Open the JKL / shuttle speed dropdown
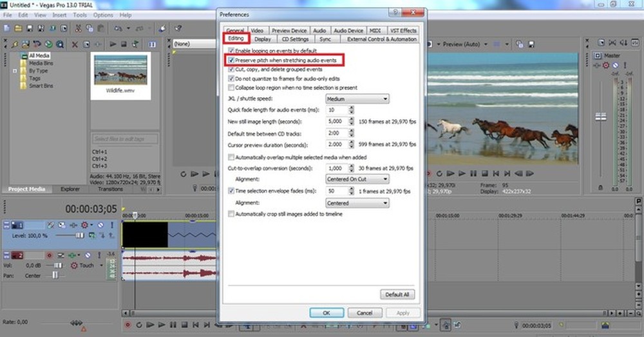Screen dimensions: 644x337 click(x=357, y=99)
